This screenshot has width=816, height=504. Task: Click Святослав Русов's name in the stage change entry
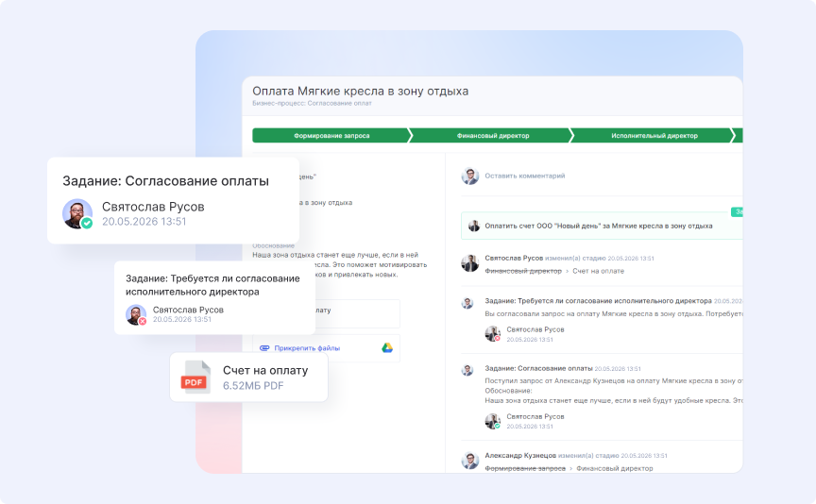[514, 258]
